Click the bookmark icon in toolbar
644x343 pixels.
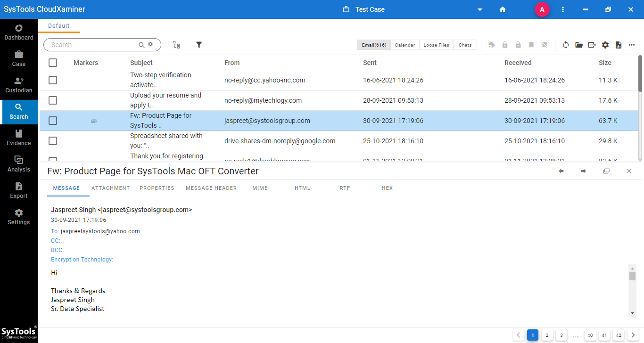[531, 45]
